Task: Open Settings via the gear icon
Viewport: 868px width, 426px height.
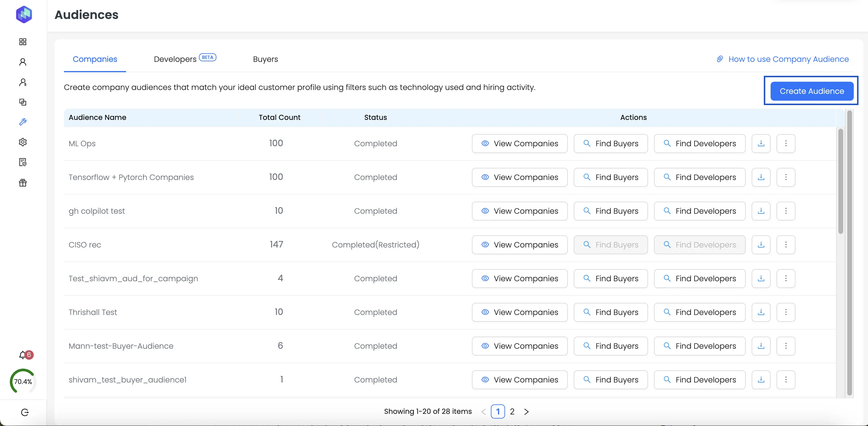Action: (x=22, y=142)
